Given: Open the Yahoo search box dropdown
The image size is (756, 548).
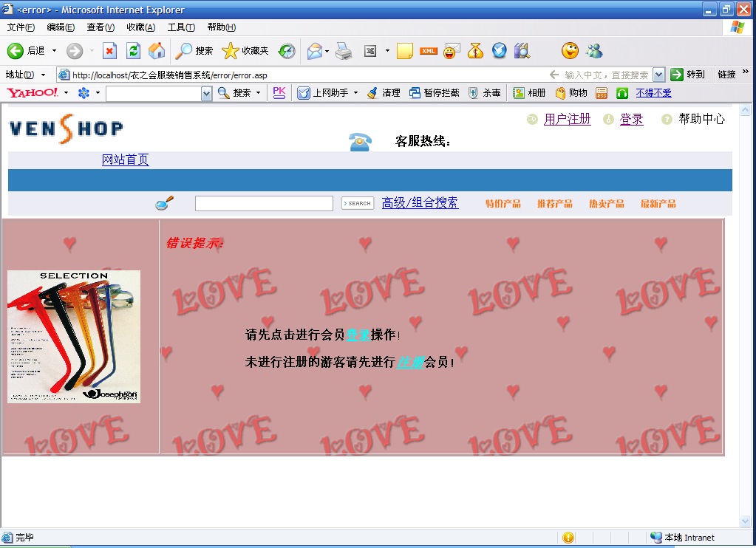Looking at the screenshot, I should click(206, 94).
